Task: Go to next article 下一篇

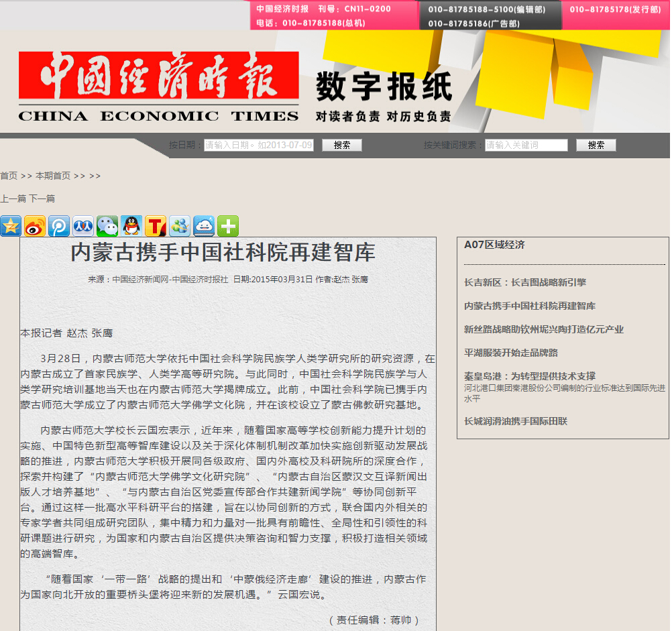Action: [x=42, y=198]
